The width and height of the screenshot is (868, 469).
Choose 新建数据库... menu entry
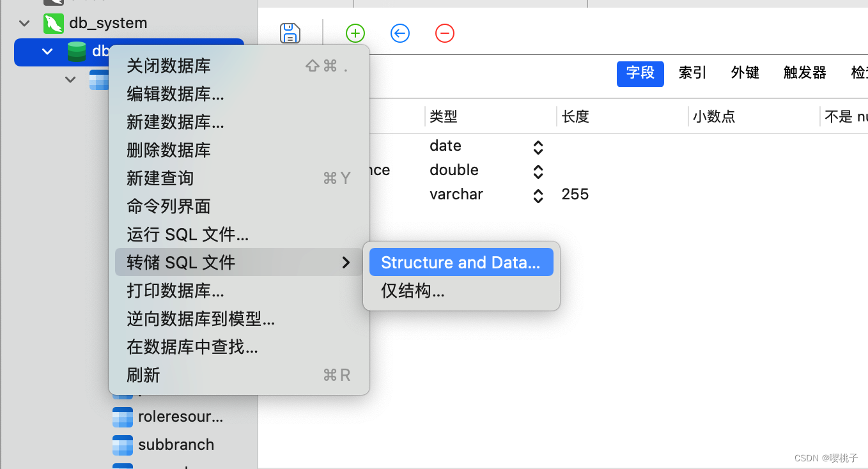point(239,122)
